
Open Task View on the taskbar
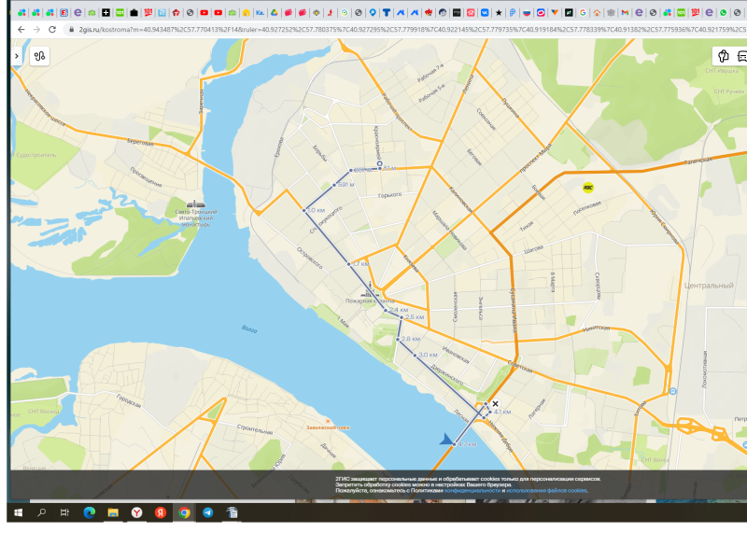(64, 512)
